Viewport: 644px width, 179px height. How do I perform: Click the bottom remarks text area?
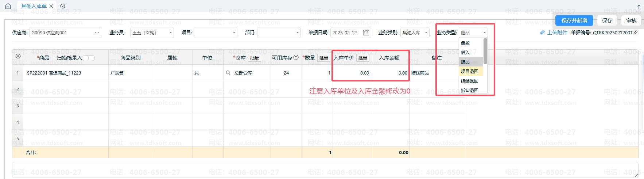[x=325, y=170]
